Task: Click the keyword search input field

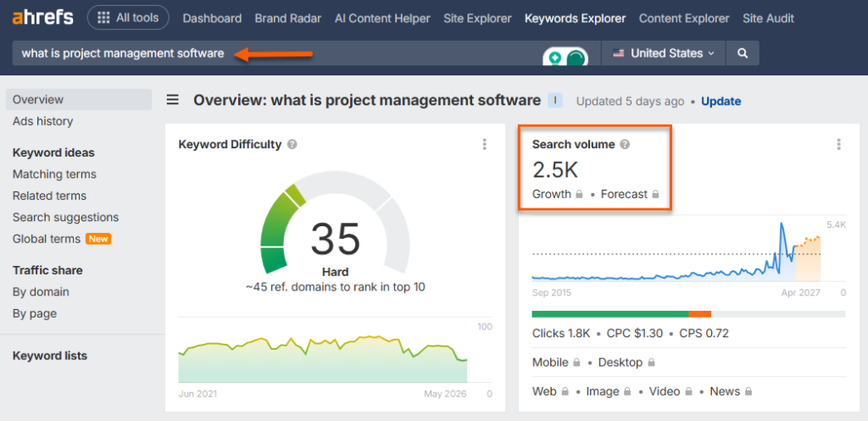Action: [306, 53]
